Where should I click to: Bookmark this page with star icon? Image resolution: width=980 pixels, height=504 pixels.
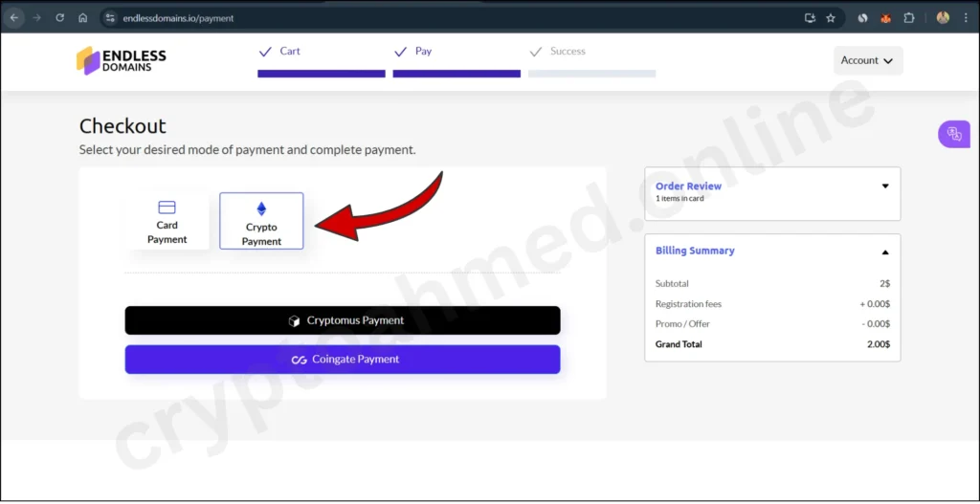point(831,17)
